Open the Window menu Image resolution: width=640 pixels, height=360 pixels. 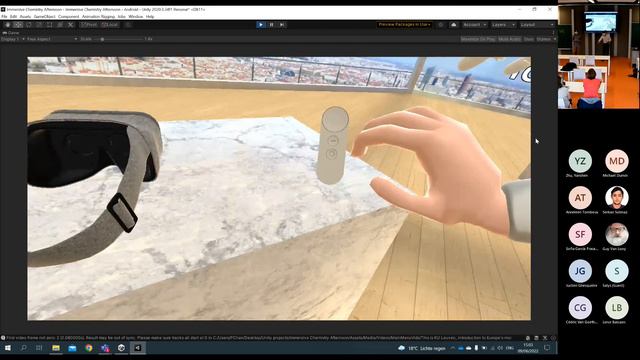click(x=136, y=17)
